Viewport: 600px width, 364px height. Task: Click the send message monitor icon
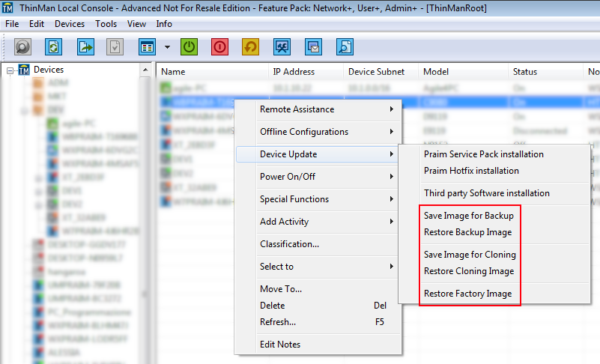[x=313, y=47]
